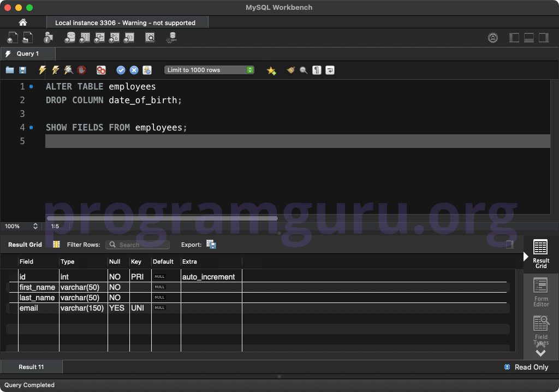Open the Result 11 tab
Image resolution: width=559 pixels, height=392 pixels.
point(31,367)
